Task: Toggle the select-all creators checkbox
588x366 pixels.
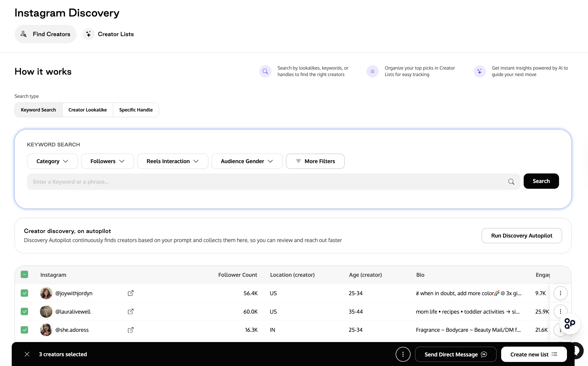Action: 24,275
